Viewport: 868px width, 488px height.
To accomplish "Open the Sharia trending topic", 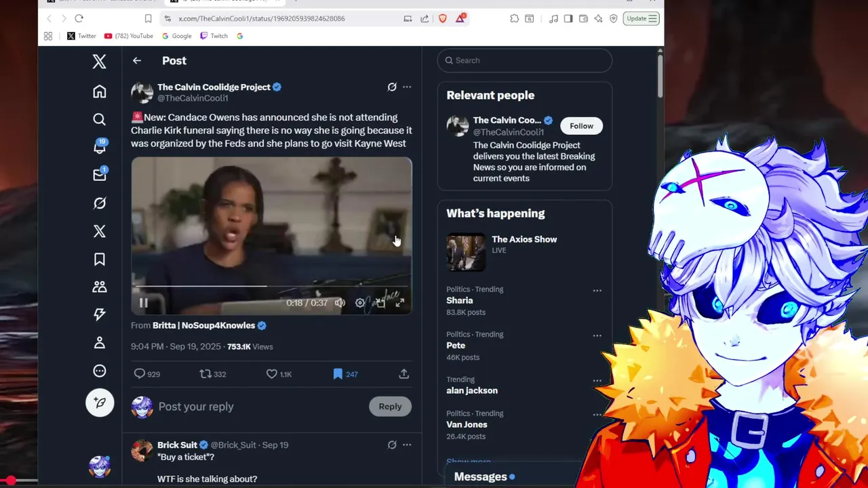I will (460, 300).
